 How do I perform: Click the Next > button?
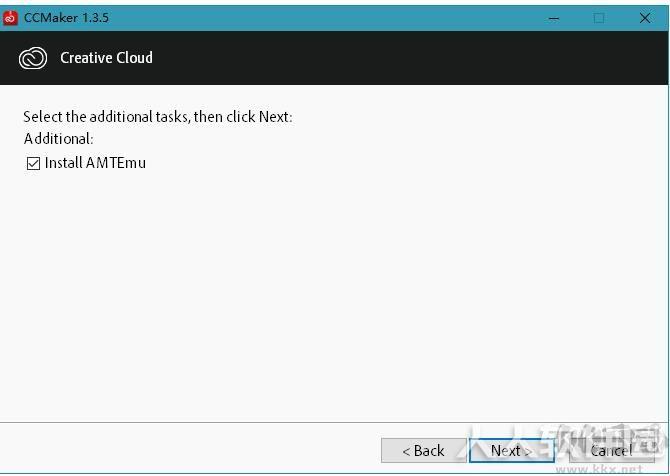point(511,450)
